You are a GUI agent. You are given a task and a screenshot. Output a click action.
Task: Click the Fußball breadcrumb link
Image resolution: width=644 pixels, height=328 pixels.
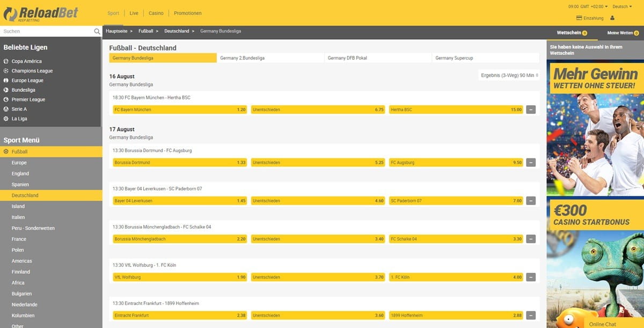(x=146, y=31)
